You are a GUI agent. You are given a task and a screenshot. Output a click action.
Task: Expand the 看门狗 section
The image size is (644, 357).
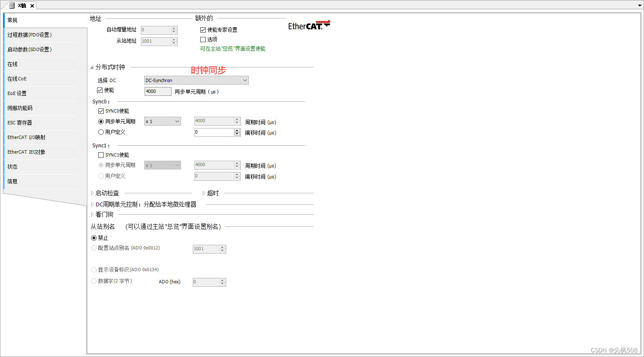[x=92, y=214]
